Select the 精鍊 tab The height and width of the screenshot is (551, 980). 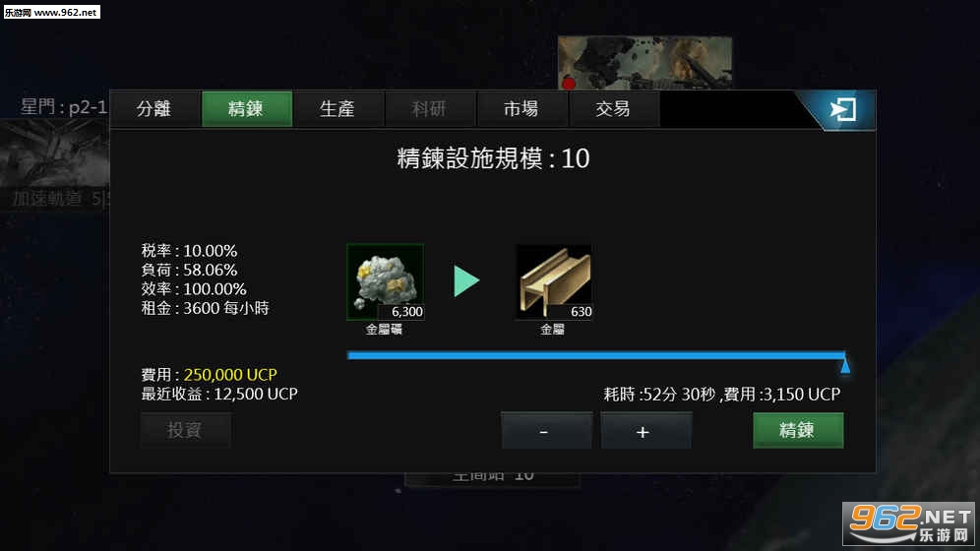tap(246, 108)
